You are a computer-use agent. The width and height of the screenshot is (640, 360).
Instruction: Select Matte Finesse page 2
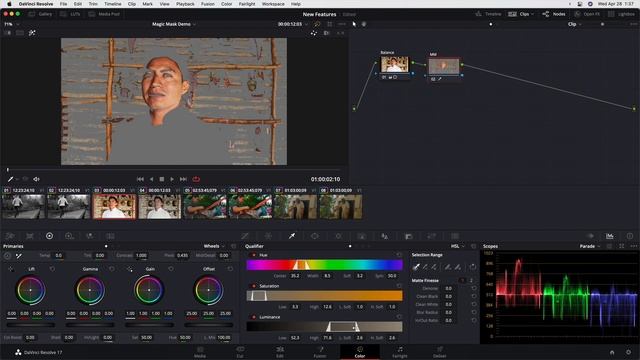471,280
